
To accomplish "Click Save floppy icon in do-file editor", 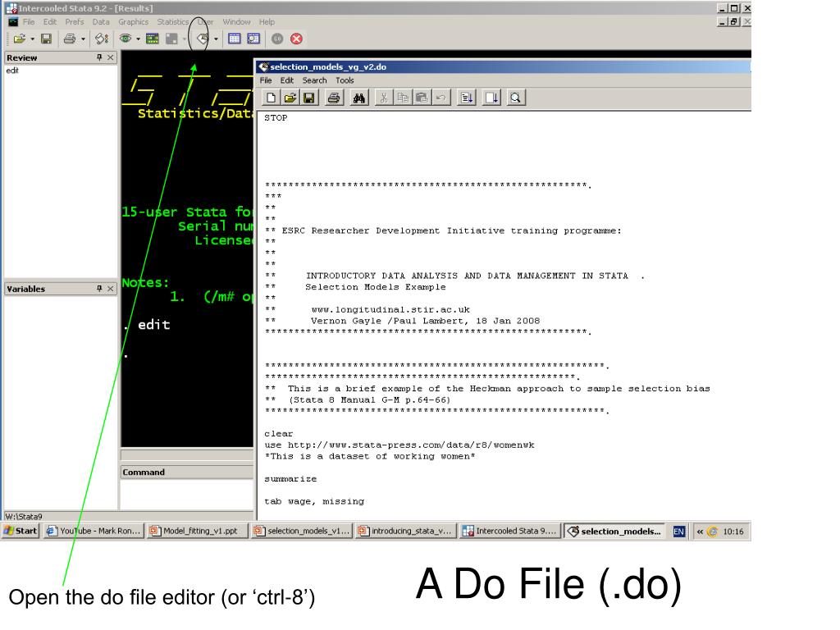I will coord(308,98).
